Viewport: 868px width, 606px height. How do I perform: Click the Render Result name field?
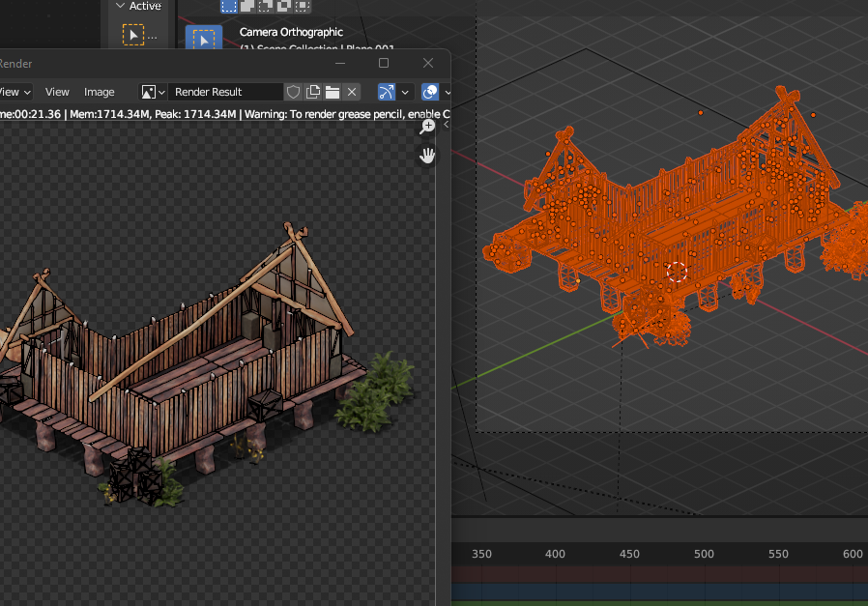[226, 92]
